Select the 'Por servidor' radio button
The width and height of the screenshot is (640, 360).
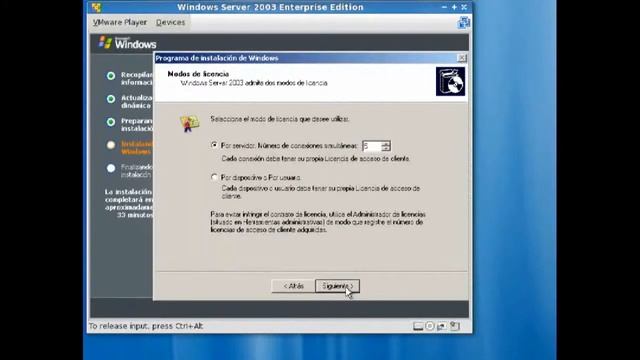pos(214,145)
